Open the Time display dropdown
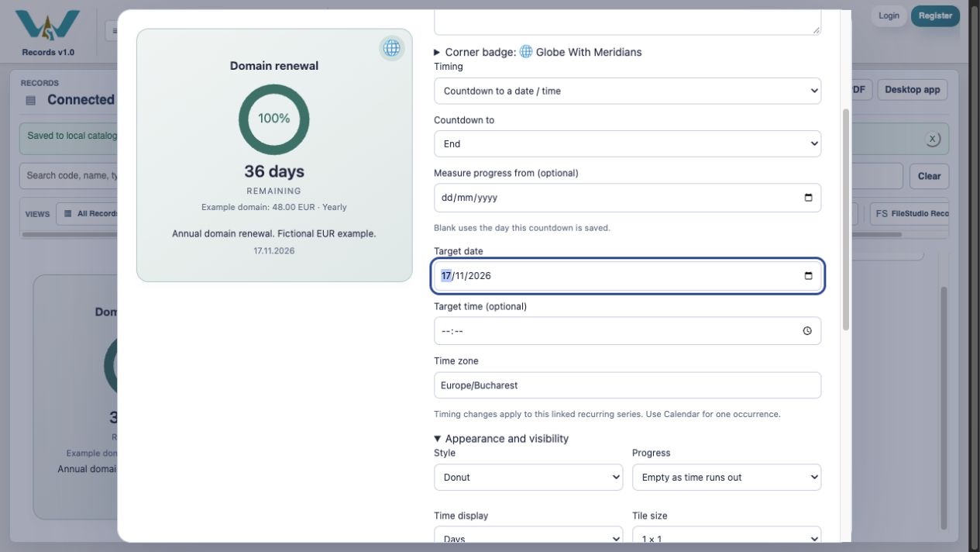 coord(528,536)
